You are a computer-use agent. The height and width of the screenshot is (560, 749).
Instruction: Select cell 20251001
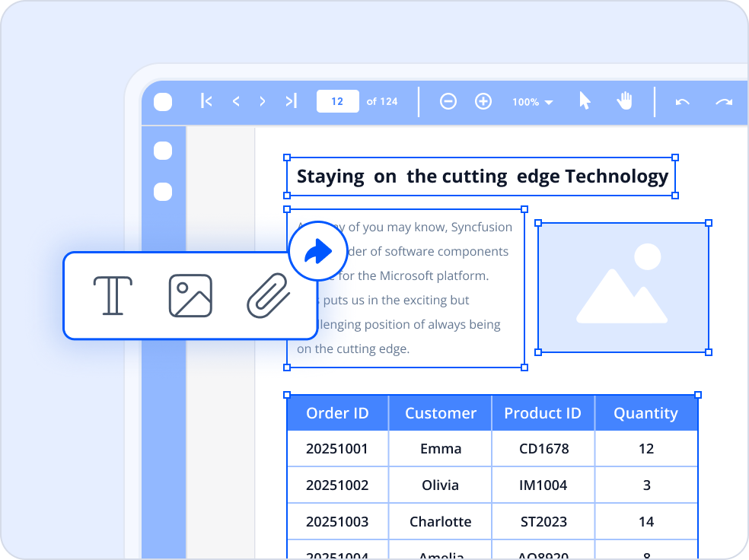338,449
